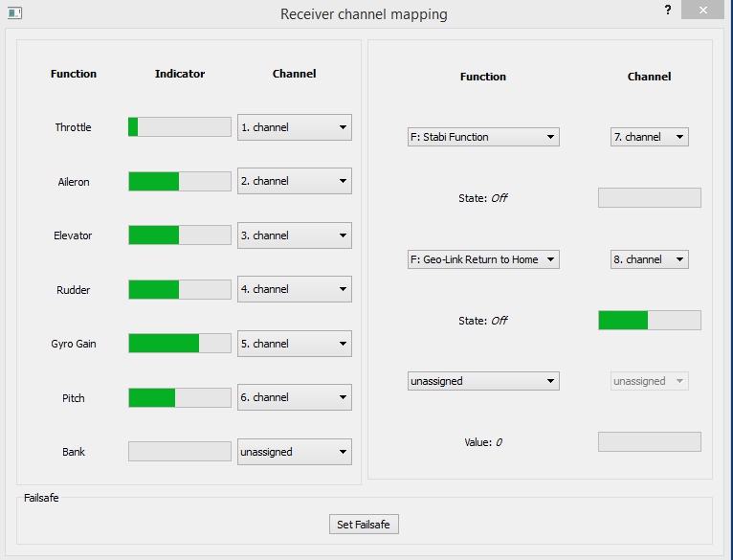
Task: Expand the 8. channel dropdown
Action: point(649,259)
